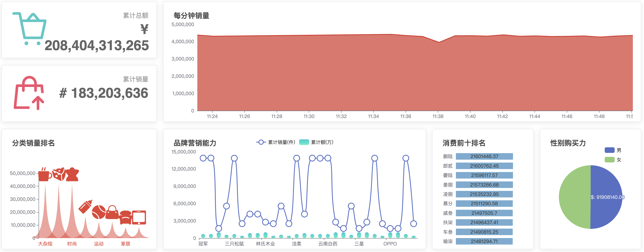644x252 pixels.
Task: Click the bar showing 21535232.85
Action: click(484, 194)
